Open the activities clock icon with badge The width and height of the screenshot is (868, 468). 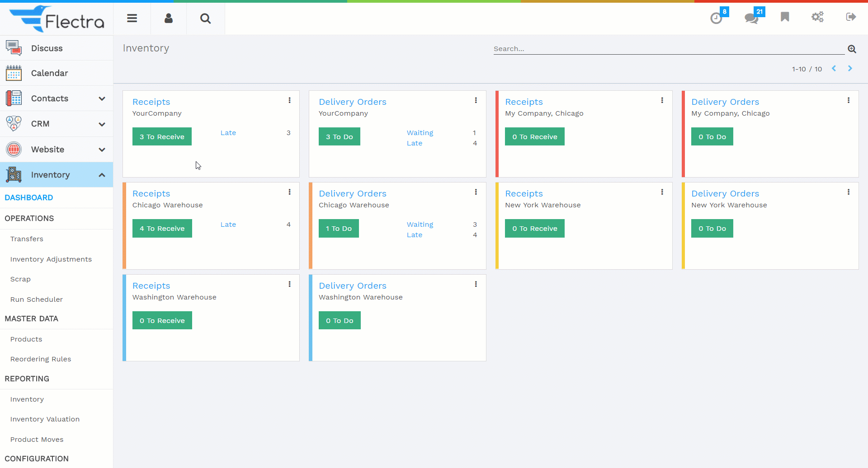pos(716,18)
